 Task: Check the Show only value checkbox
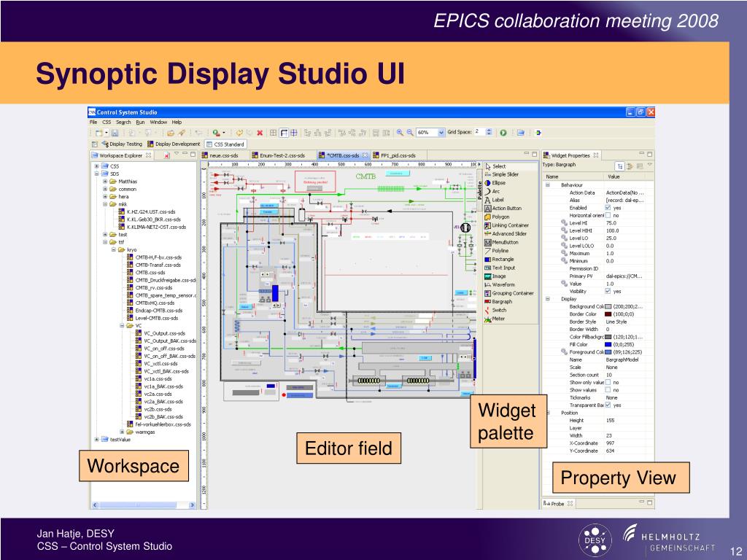coord(608,382)
